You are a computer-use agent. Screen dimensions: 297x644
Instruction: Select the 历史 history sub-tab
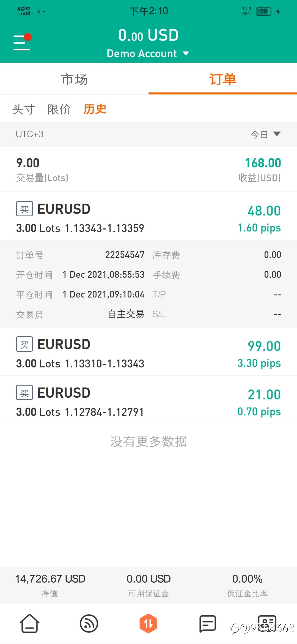(x=95, y=109)
